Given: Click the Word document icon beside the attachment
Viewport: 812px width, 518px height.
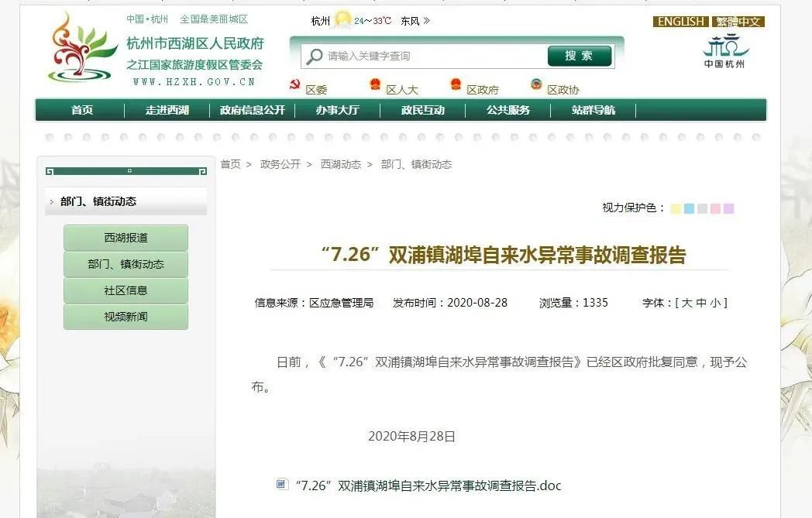Looking at the screenshot, I should 282,485.
